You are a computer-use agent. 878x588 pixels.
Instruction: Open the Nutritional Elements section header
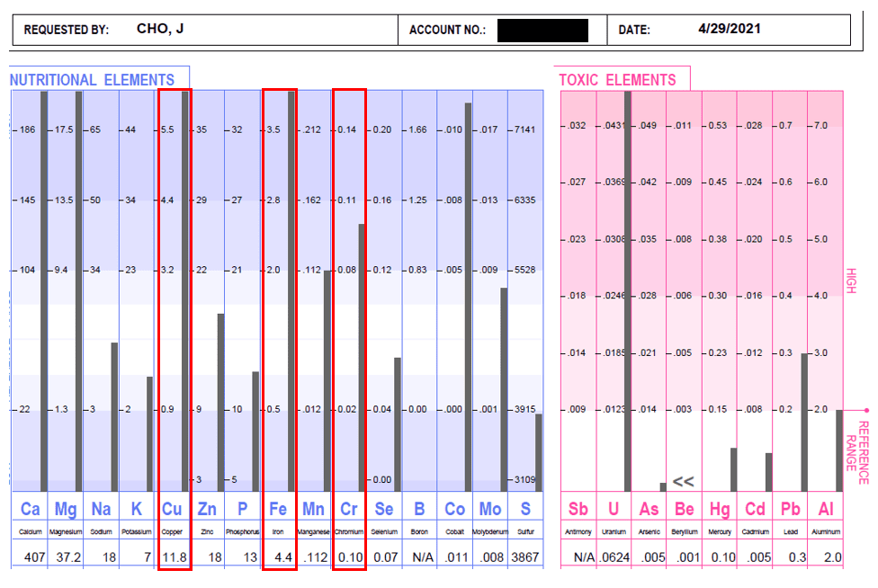pyautogui.click(x=92, y=80)
